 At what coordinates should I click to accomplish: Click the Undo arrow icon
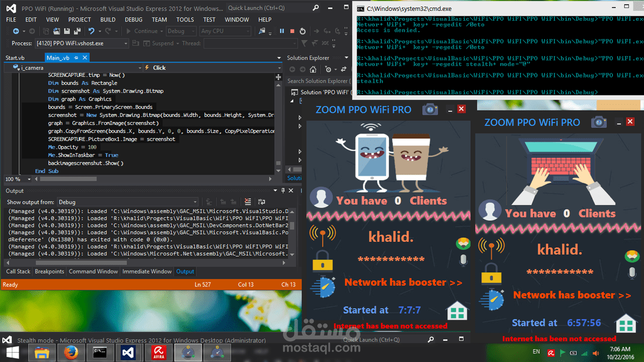click(91, 31)
